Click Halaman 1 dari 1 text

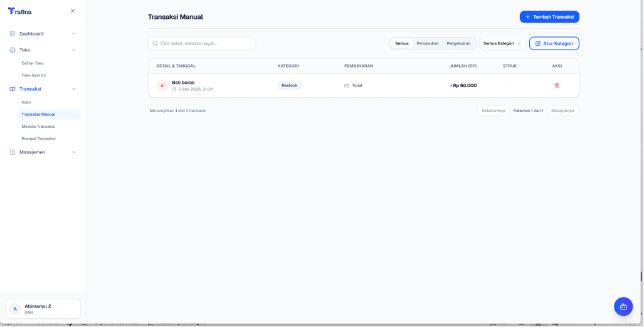(528, 111)
